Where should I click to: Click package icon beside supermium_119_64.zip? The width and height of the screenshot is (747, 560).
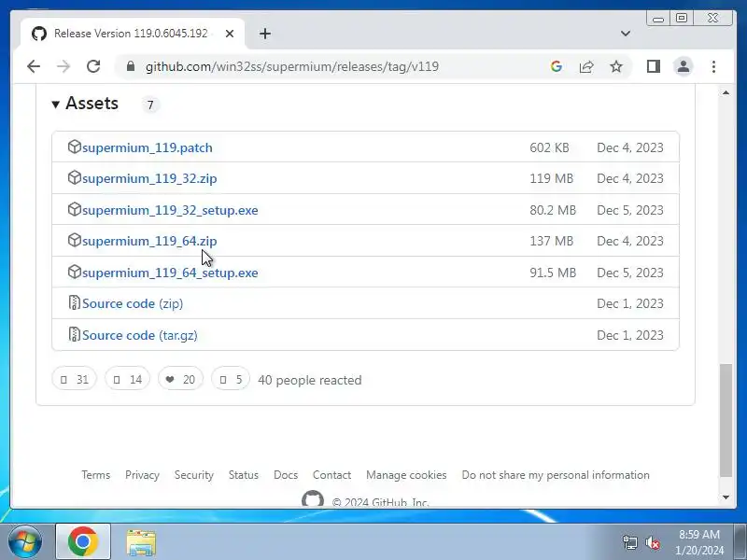click(x=75, y=240)
